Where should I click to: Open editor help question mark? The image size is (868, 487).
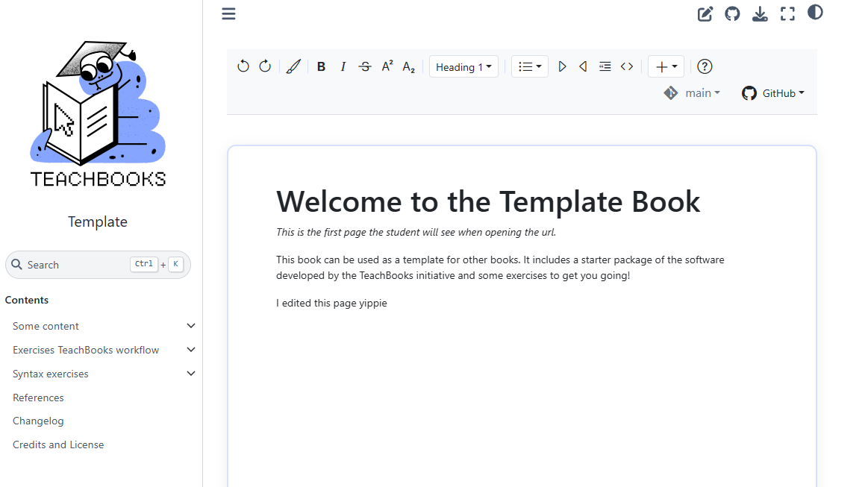[705, 66]
